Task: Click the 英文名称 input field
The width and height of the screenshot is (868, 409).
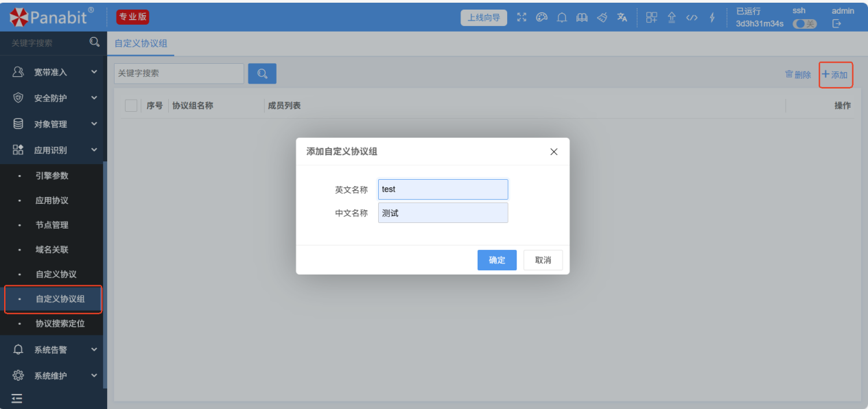Action: point(443,189)
